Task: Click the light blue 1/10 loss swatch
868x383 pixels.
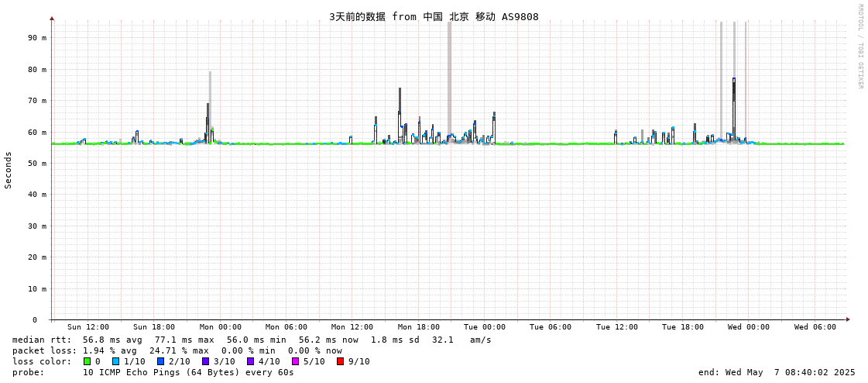Action: click(x=115, y=361)
